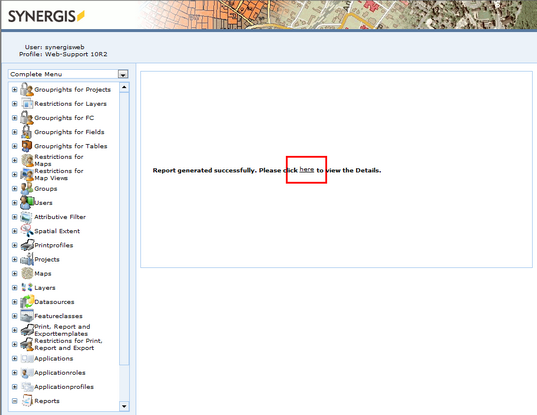
Task: Click the Grouprights for Projects padlock icon
Action: (27, 89)
